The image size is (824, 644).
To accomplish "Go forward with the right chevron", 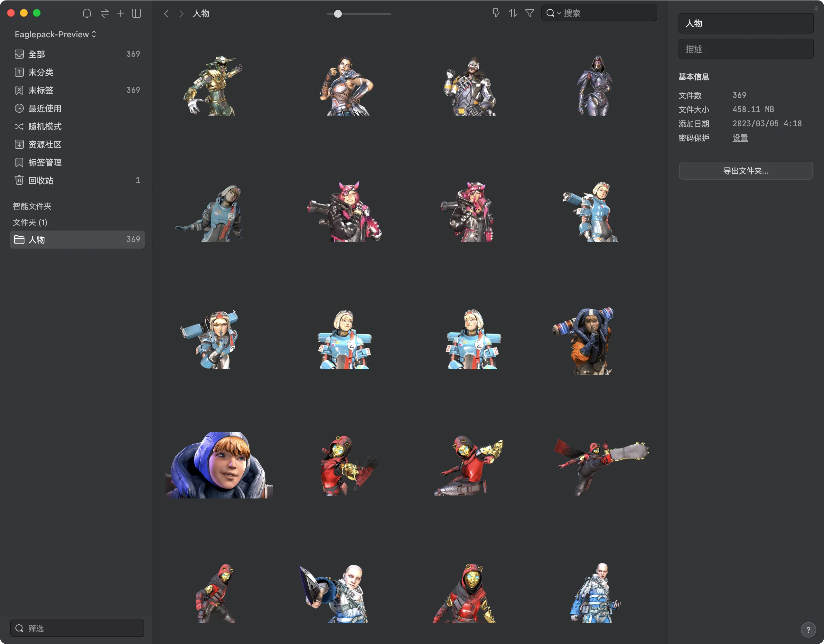I will click(182, 14).
